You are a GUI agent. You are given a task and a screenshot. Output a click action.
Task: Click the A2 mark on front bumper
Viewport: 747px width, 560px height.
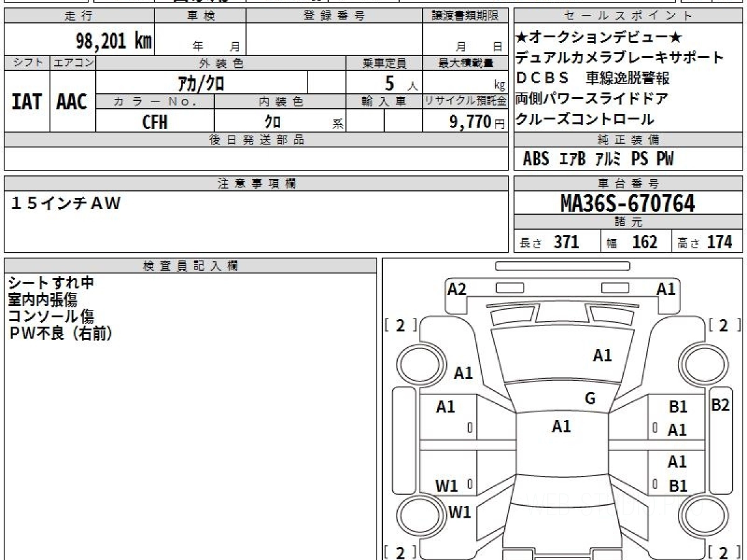coord(457,289)
